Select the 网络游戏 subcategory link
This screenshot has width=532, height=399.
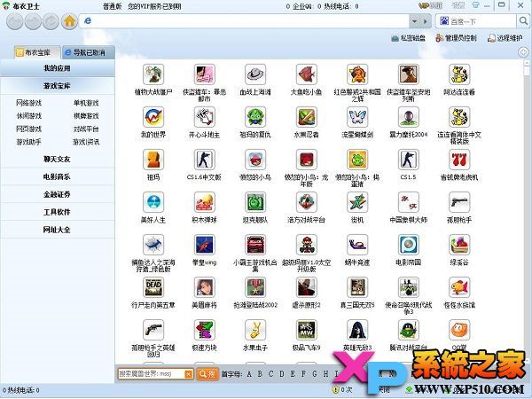click(29, 103)
